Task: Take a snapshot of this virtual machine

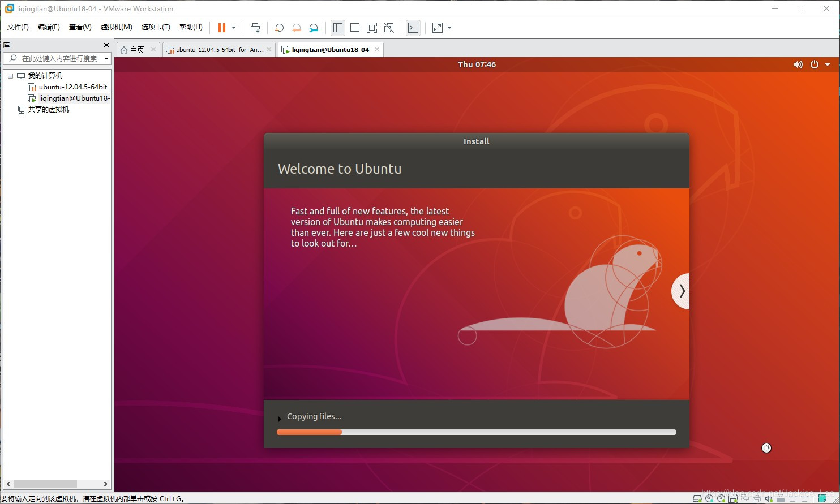Action: tap(279, 28)
